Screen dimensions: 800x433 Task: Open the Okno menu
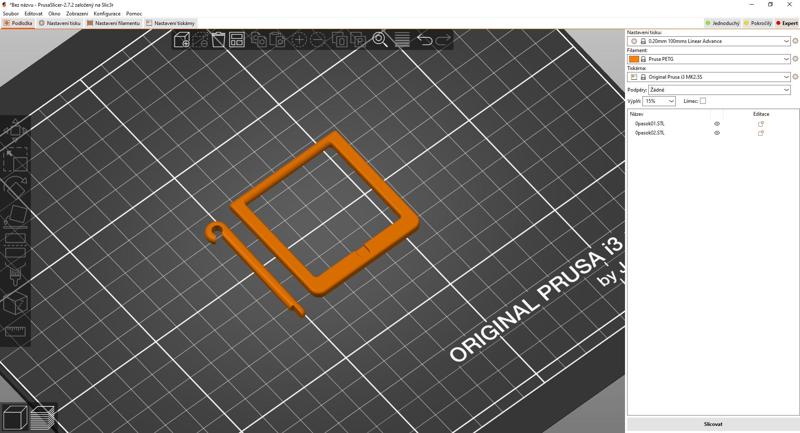coord(54,14)
